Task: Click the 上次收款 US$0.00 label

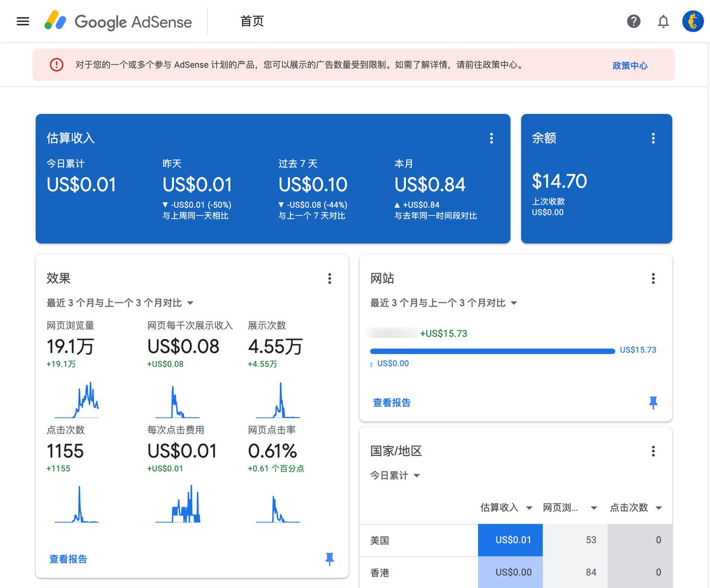Action: tap(548, 207)
